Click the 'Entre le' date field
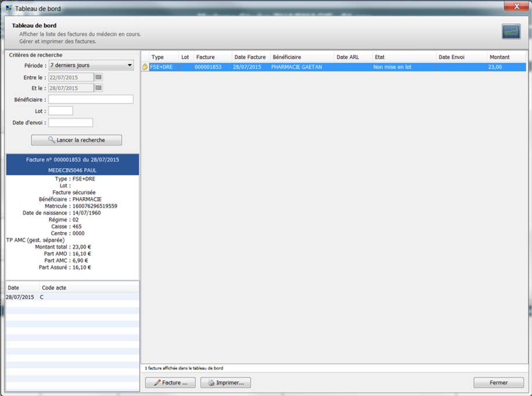Image resolution: width=532 pixels, height=396 pixels. tap(71, 77)
